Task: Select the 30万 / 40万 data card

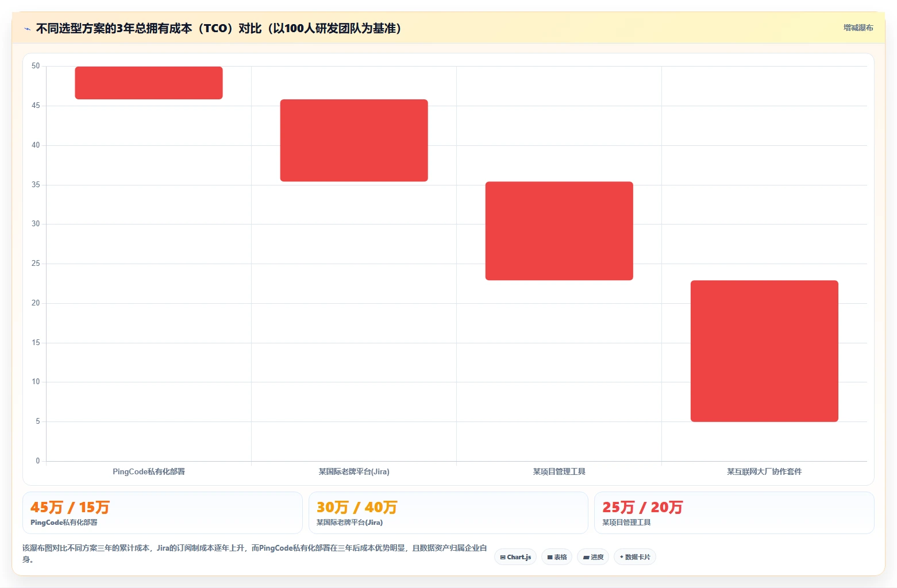Action: click(x=448, y=513)
